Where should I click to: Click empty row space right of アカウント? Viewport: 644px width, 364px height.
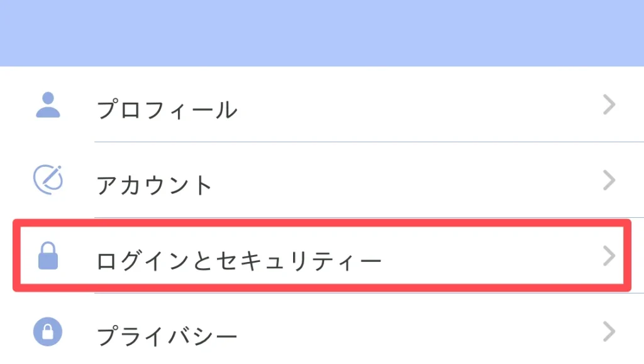[x=407, y=181]
